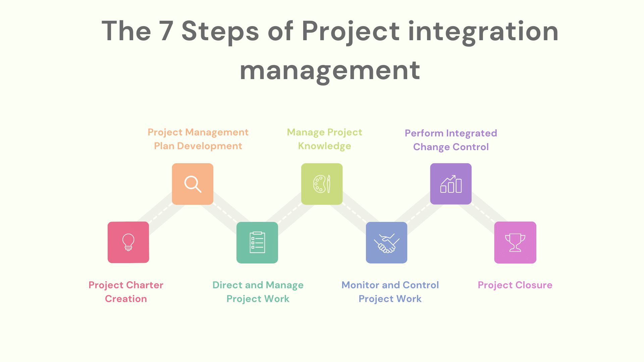
Task: Click the Manage Project Knowledge palette icon
Action: click(x=322, y=184)
